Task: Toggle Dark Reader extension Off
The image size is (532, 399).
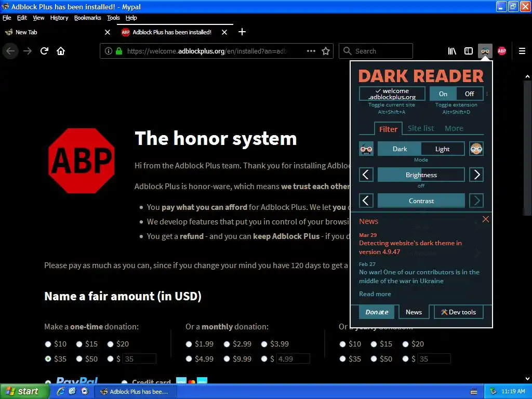Action: 469,94
